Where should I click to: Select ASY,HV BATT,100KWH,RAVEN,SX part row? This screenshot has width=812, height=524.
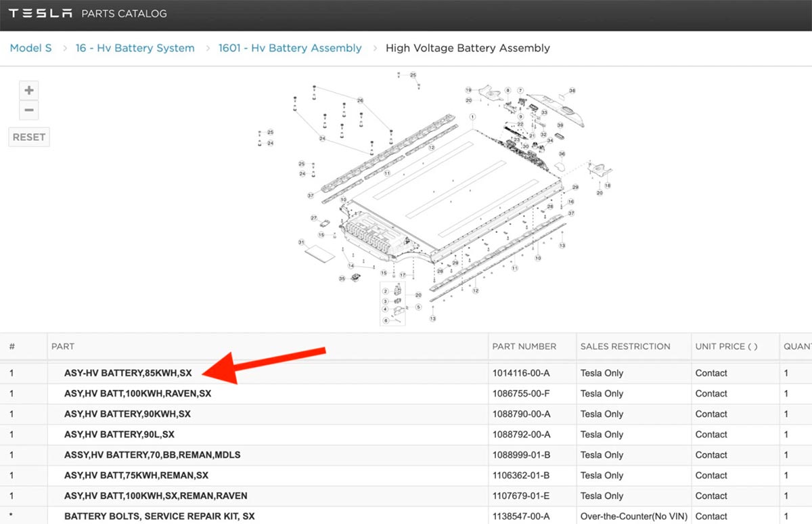(137, 393)
